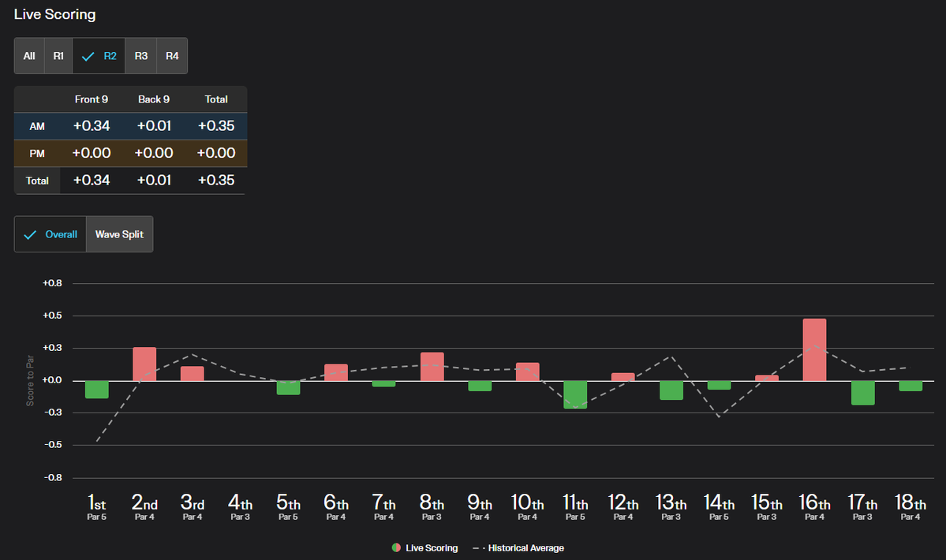Click the PM Front 9 value +0.00

coord(91,153)
